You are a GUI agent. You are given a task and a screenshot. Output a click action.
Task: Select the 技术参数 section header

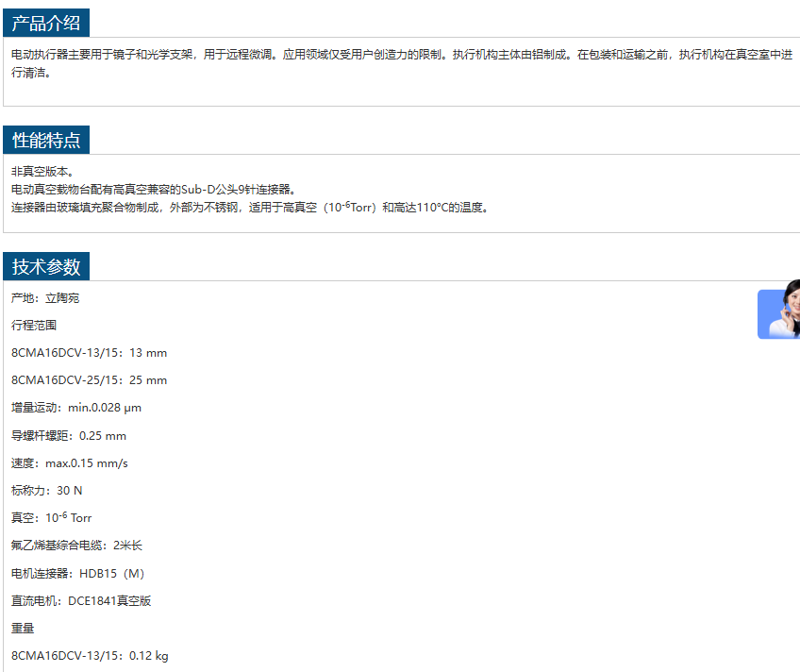tap(46, 266)
